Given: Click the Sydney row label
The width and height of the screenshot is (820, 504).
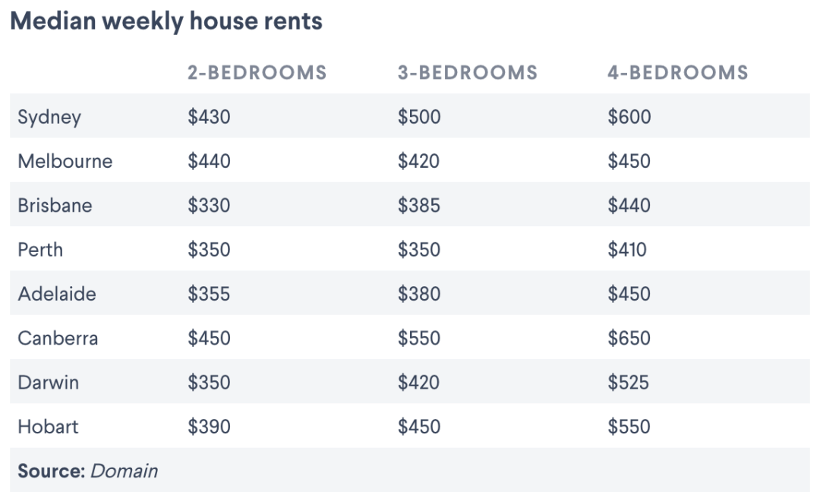Looking at the screenshot, I should coord(49,117).
